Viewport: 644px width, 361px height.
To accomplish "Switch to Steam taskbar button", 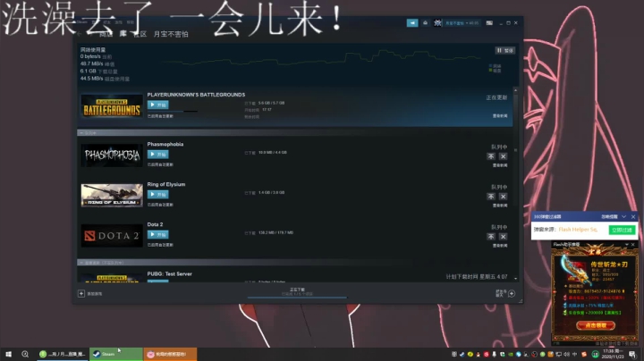I will pos(116,354).
